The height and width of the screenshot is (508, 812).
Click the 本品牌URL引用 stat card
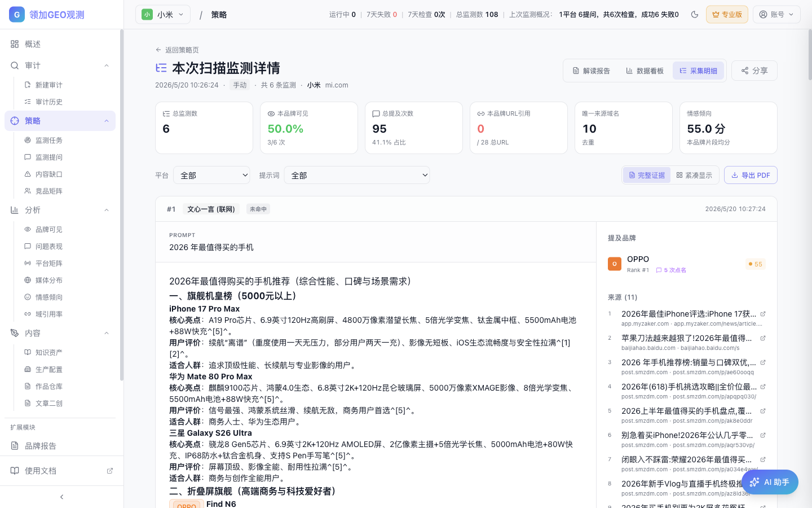[519, 128]
